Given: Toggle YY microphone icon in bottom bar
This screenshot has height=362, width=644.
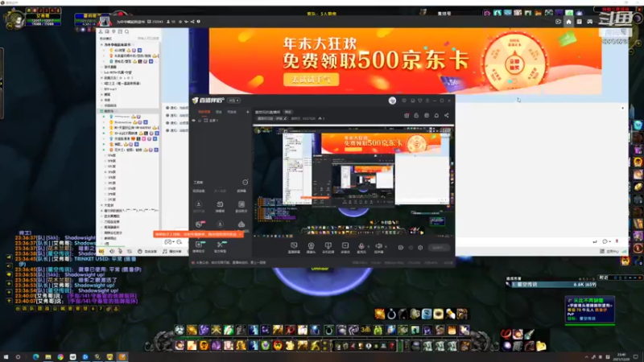Looking at the screenshot, I should (120, 251).
